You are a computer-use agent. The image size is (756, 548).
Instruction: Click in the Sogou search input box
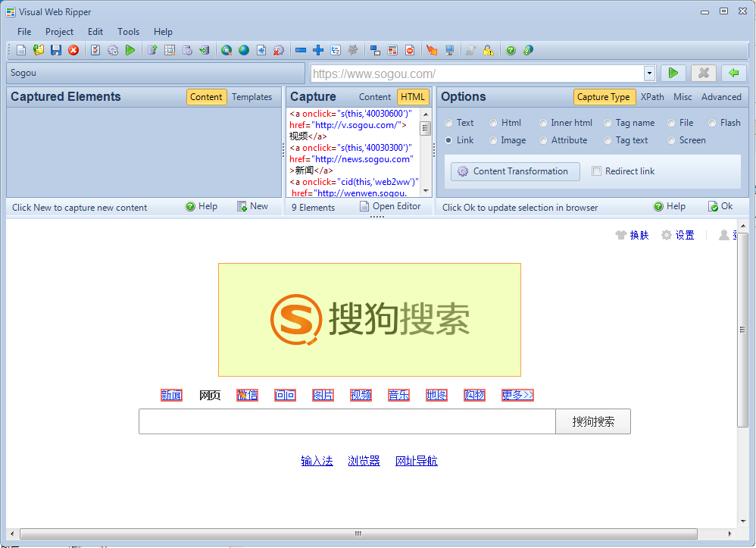tap(347, 422)
